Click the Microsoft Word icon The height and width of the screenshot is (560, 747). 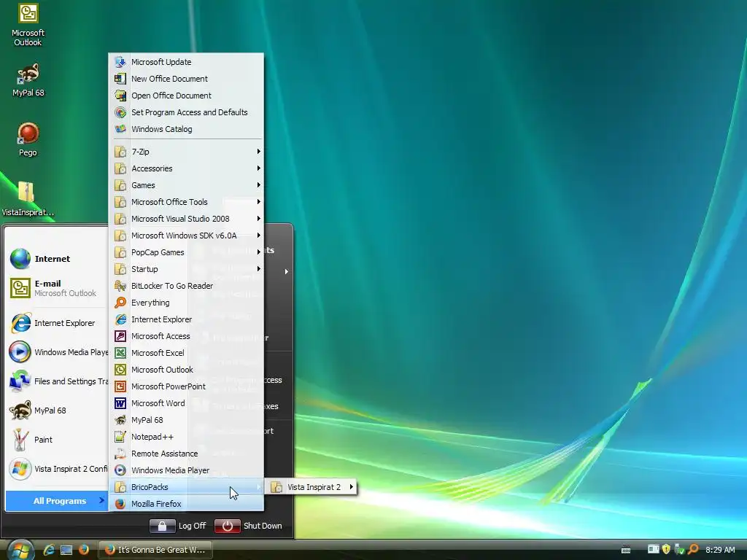coord(120,403)
